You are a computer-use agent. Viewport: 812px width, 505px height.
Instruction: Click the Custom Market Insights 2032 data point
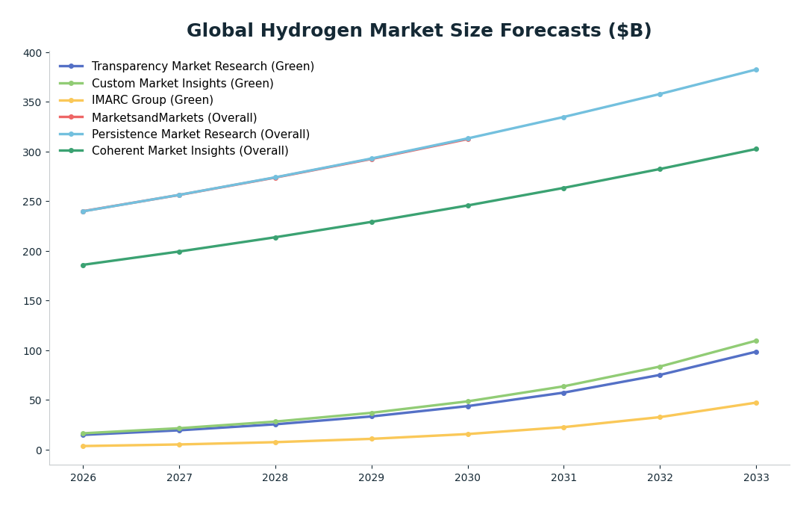click(660, 367)
